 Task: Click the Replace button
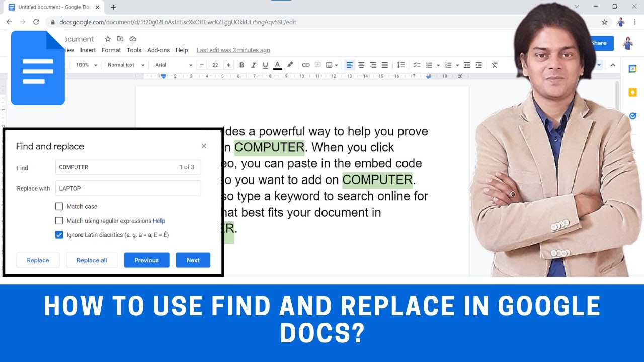pos(38,260)
